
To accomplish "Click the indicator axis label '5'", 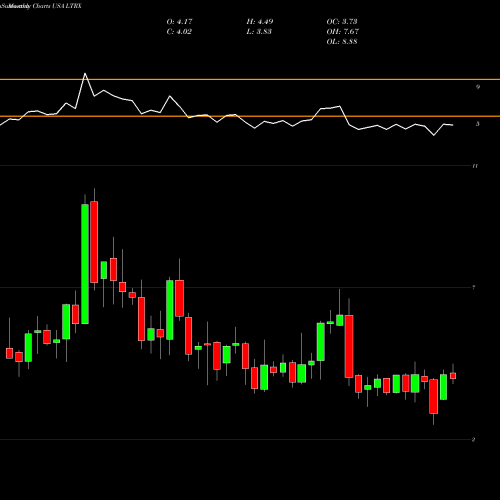I will click(478, 124).
